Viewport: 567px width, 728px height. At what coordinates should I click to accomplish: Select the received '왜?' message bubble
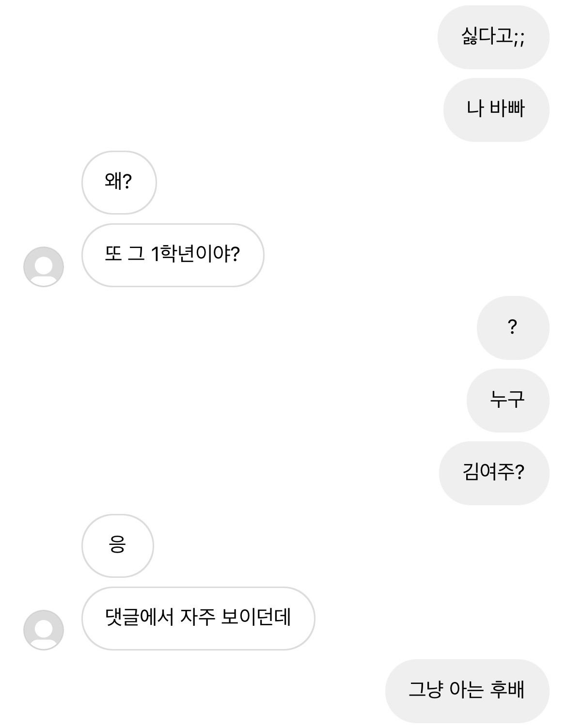119,183
